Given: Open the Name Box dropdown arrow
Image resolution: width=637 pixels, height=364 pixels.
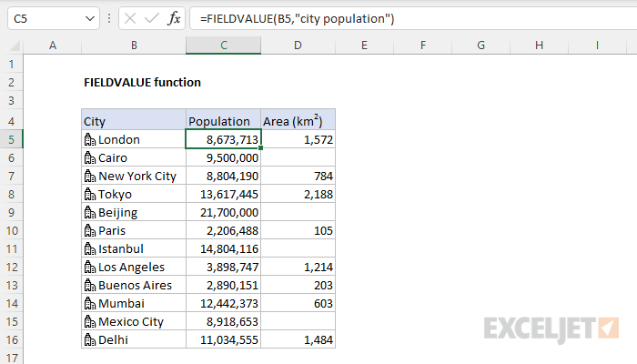Looking at the screenshot, I should pos(90,19).
